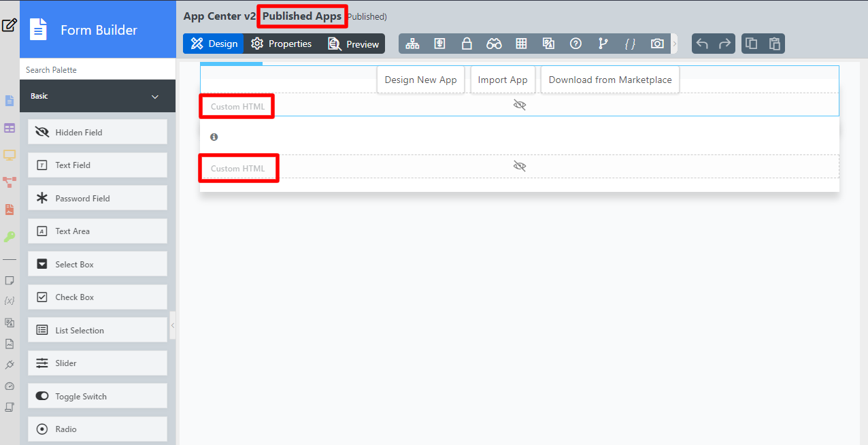868x445 pixels.
Task: Click the Import App button
Action: [x=503, y=80]
